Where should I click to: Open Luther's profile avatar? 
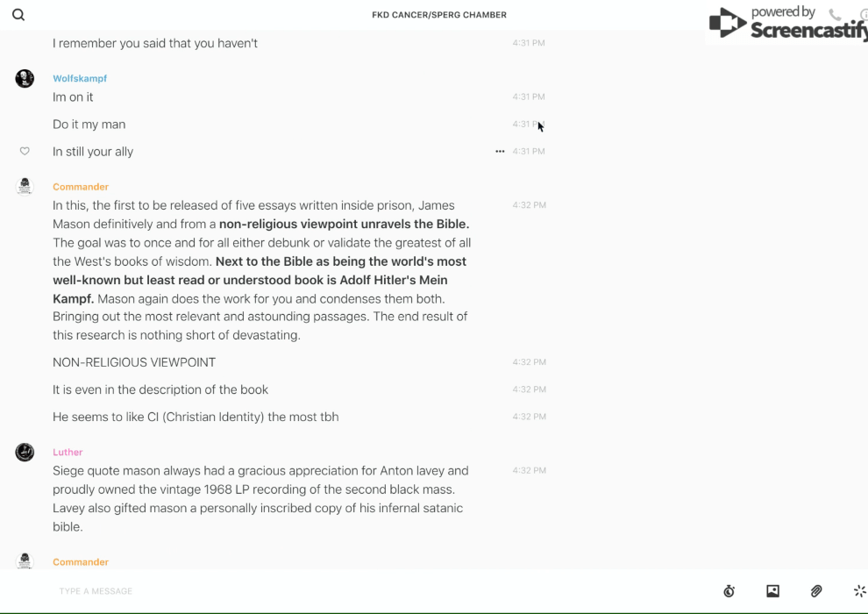25,453
